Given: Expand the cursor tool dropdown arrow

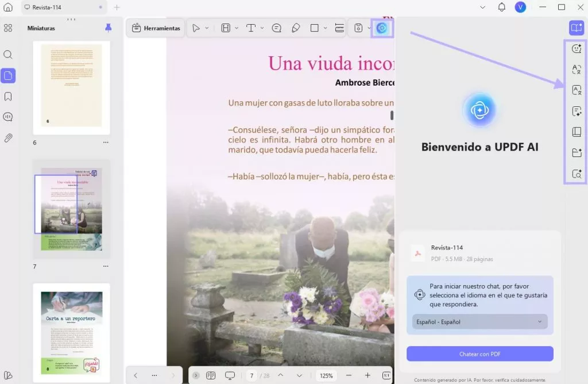Looking at the screenshot, I should (x=207, y=28).
